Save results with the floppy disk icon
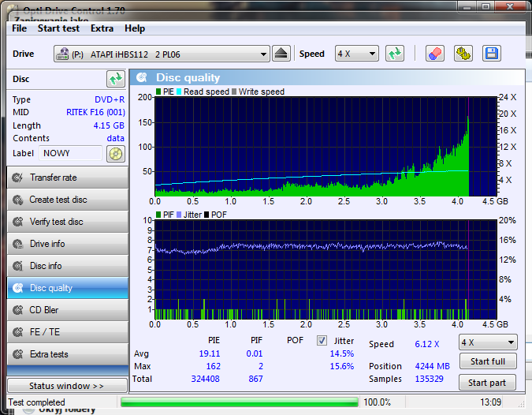Image resolution: width=532 pixels, height=415 pixels. (492, 54)
